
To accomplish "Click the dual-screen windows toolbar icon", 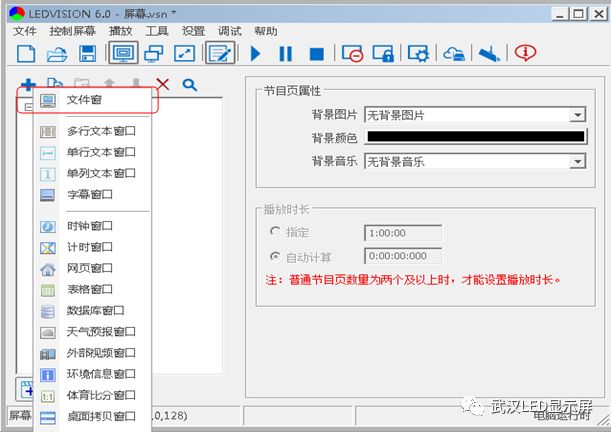I will (x=153, y=53).
